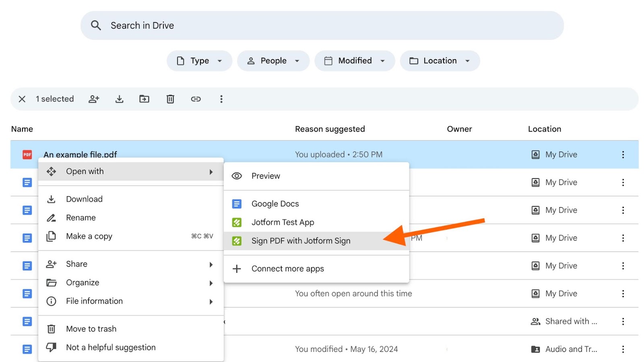
Task: Select Google Docs in Open with submenu
Action: (275, 204)
